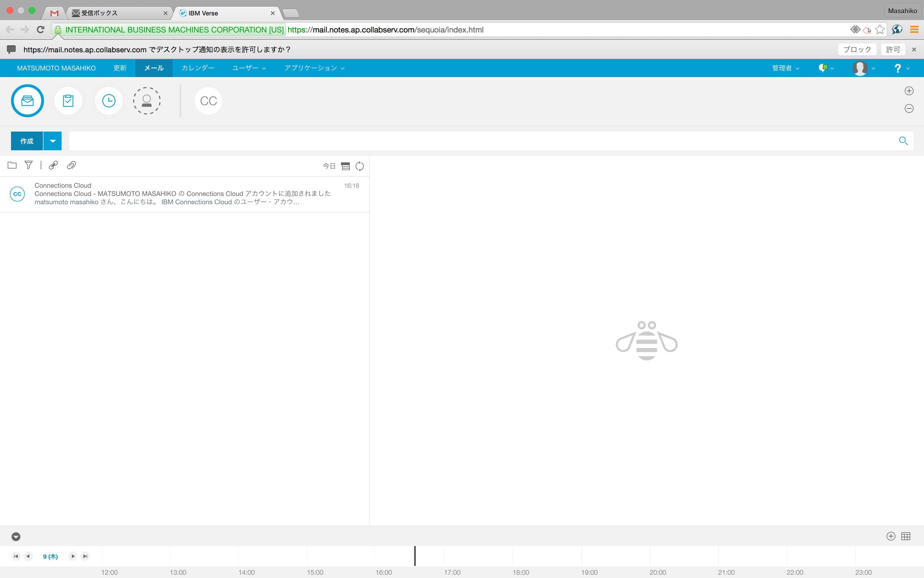Expand the アプリケーション menu
The width and height of the screenshot is (924, 578).
pos(314,68)
